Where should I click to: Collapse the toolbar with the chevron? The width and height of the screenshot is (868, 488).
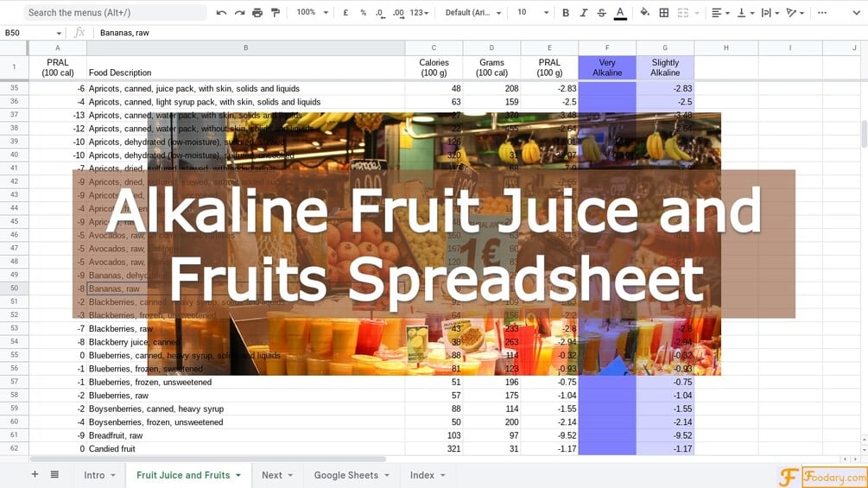[x=856, y=12]
